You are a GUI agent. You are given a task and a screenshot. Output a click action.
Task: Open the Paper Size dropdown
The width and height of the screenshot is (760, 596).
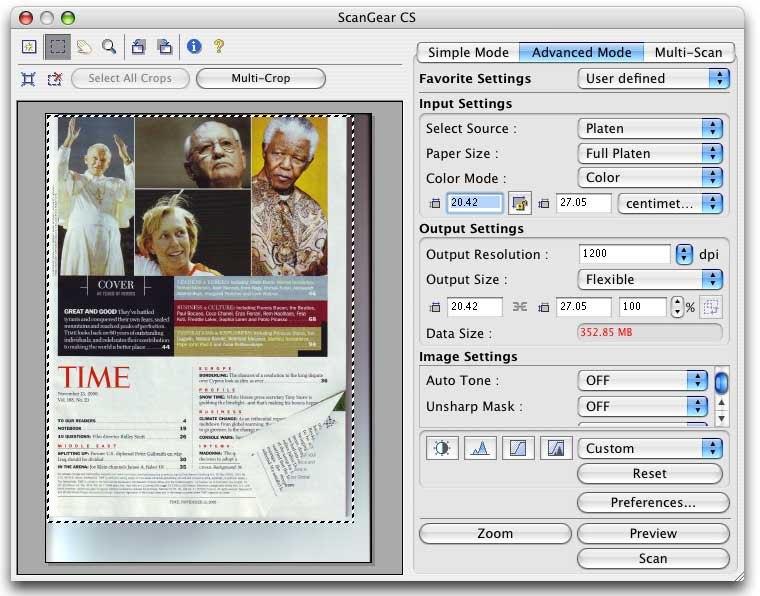point(650,154)
